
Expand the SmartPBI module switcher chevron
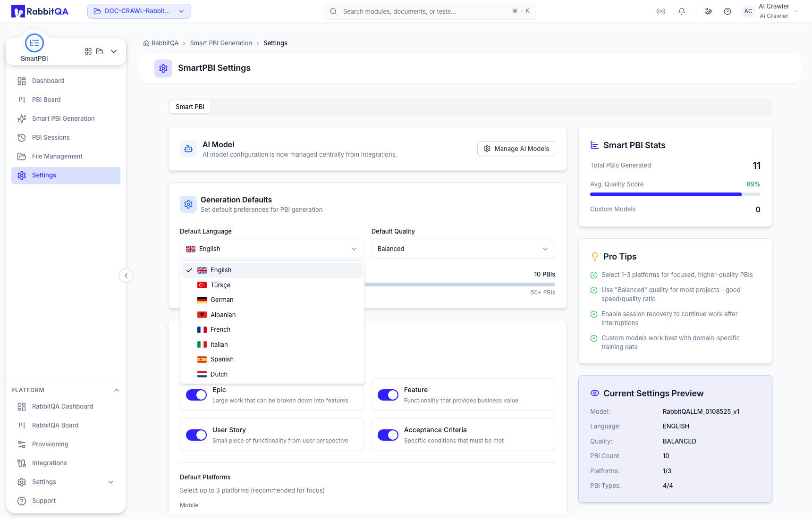tap(114, 51)
